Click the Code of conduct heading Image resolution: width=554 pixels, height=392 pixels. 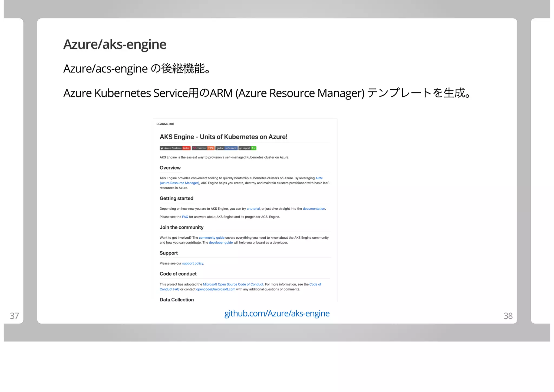coord(178,274)
